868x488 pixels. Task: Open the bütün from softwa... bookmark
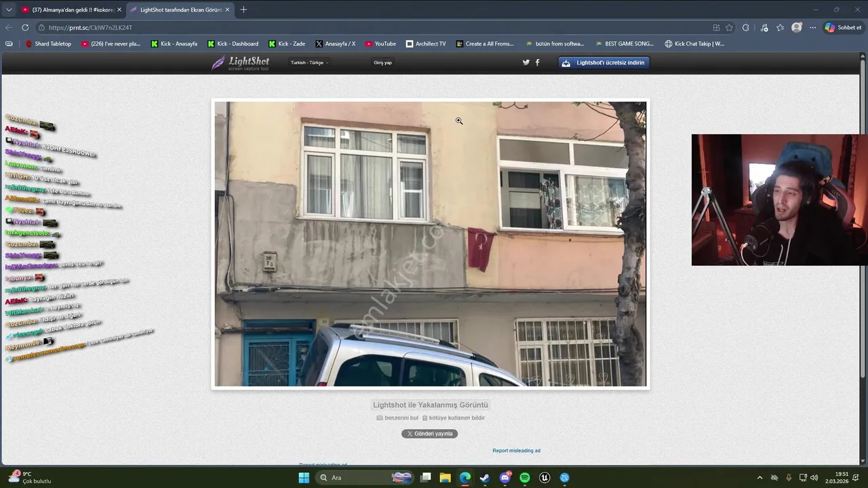tap(555, 44)
